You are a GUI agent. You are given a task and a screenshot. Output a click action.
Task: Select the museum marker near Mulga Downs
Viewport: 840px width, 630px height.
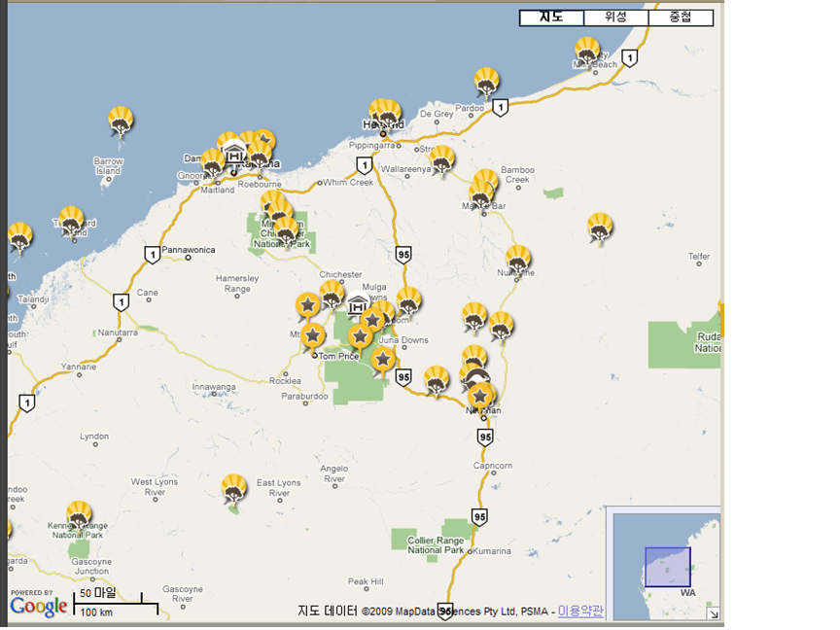pyautogui.click(x=358, y=306)
